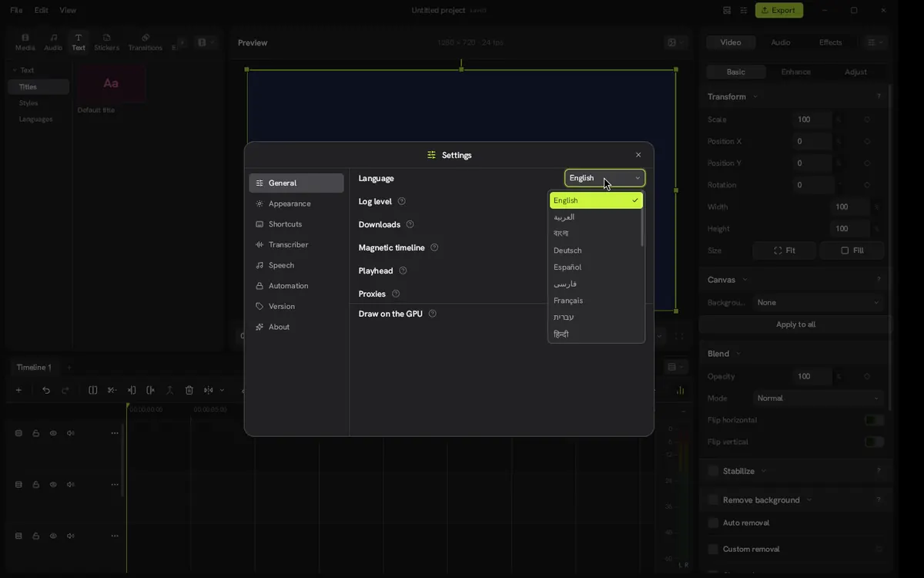Show help for Log level
The height and width of the screenshot is (578, 924).
402,201
